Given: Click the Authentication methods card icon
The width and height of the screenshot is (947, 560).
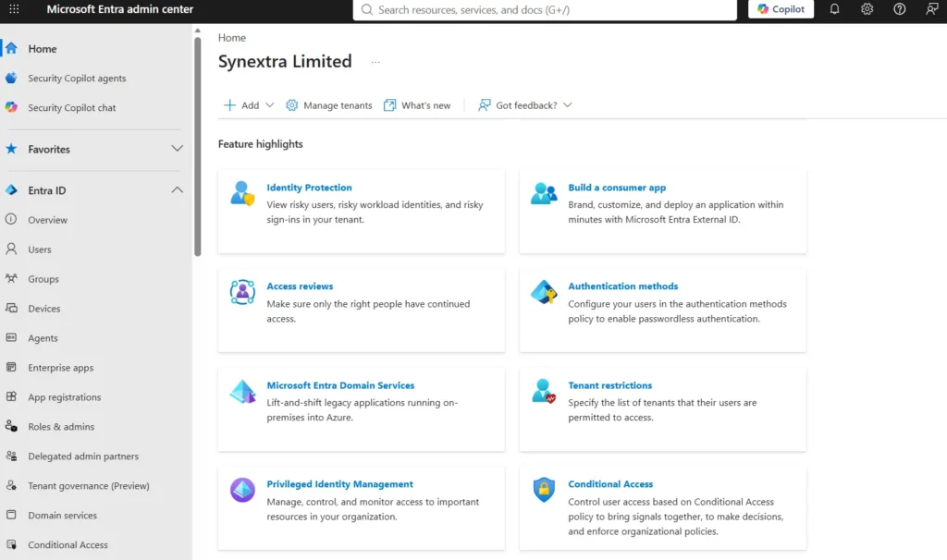Looking at the screenshot, I should pos(544,292).
